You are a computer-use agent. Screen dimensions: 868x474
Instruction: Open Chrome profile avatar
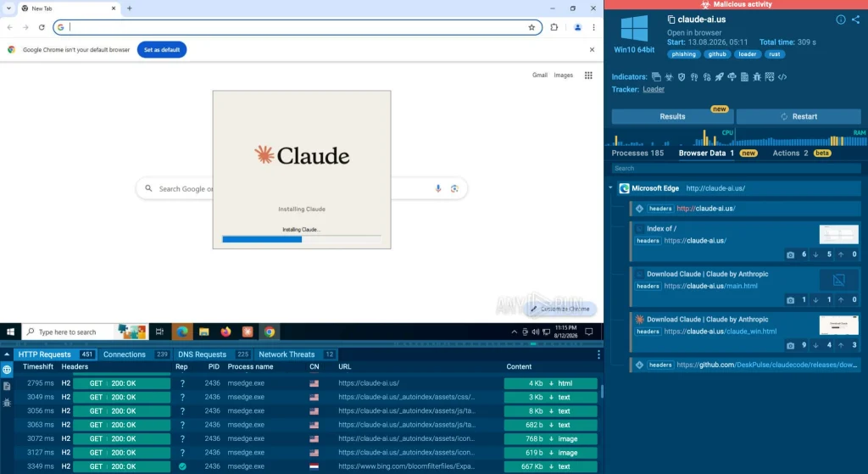pos(577,27)
